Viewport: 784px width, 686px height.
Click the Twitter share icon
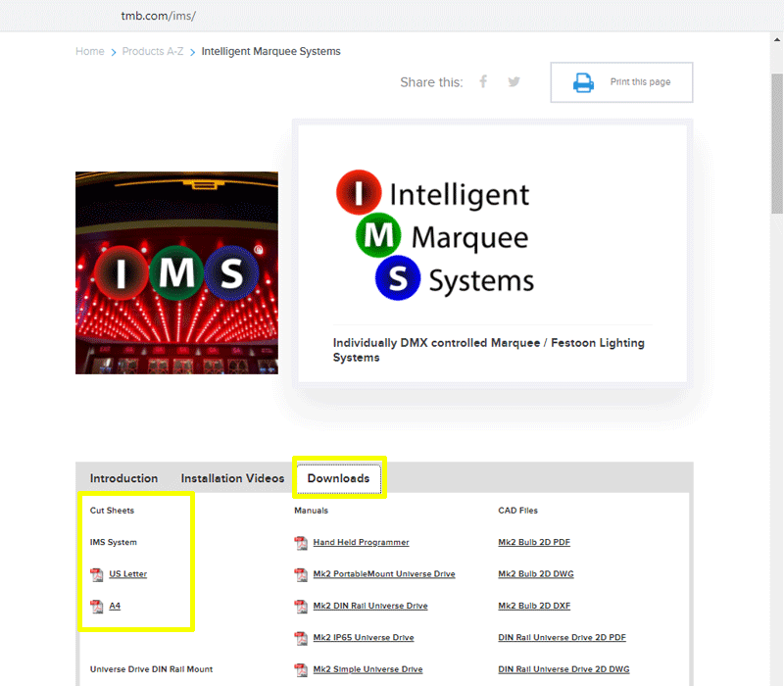click(x=514, y=82)
